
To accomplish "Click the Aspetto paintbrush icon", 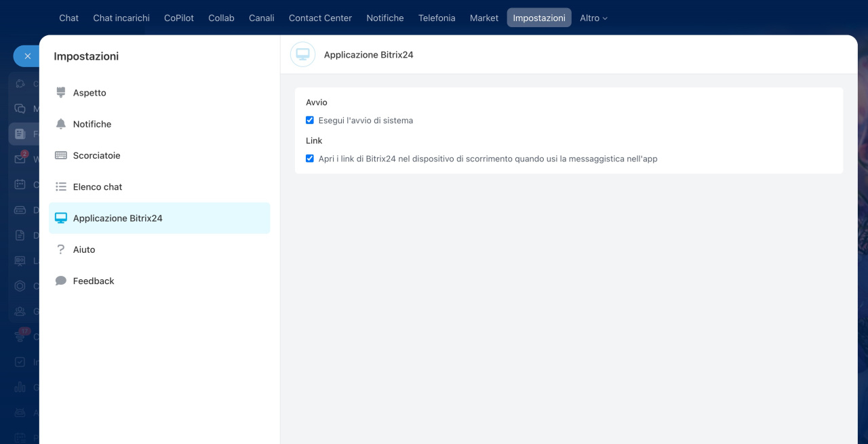I will tap(61, 93).
